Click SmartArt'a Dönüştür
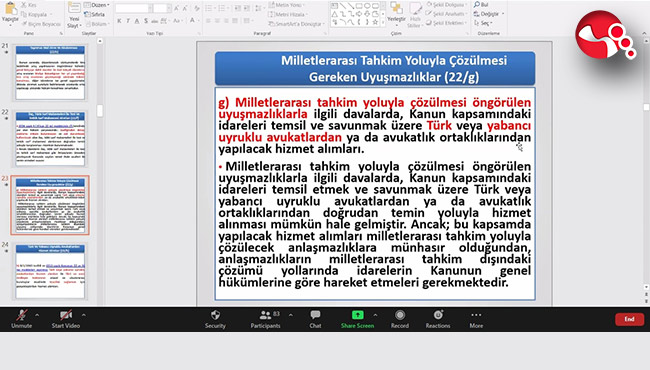The image size is (650, 370). tap(296, 24)
